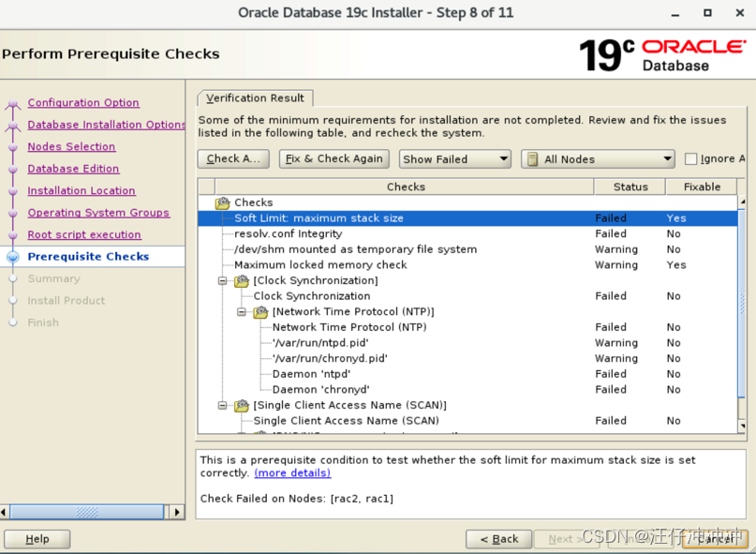The height and width of the screenshot is (554, 756).
Task: Go to Operating System Groups step
Action: coord(98,213)
